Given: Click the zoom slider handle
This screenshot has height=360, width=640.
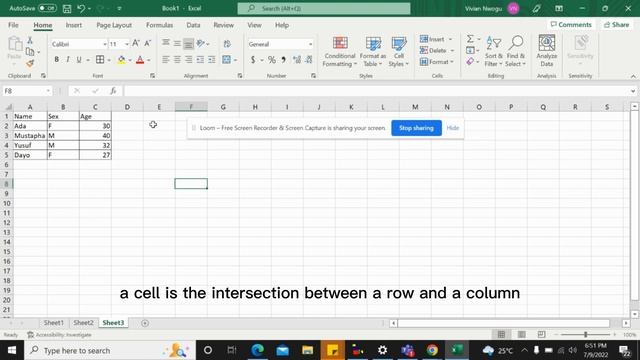Looking at the screenshot, I should coord(585,335).
